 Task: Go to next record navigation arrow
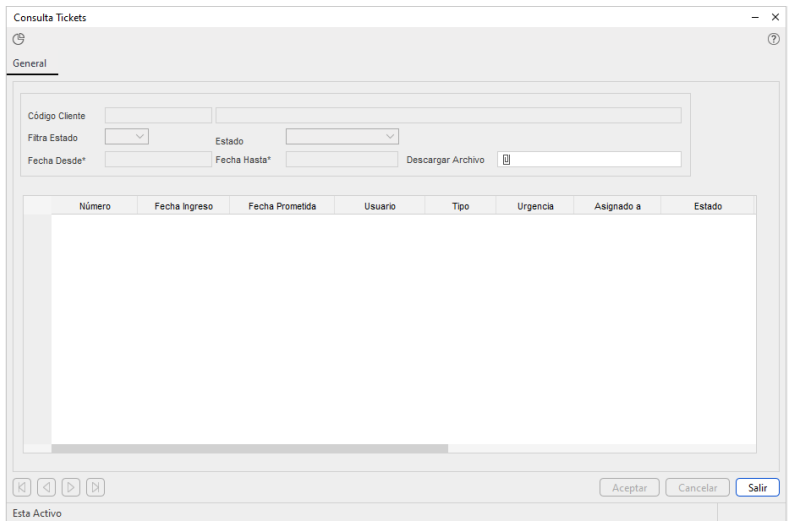click(x=71, y=487)
